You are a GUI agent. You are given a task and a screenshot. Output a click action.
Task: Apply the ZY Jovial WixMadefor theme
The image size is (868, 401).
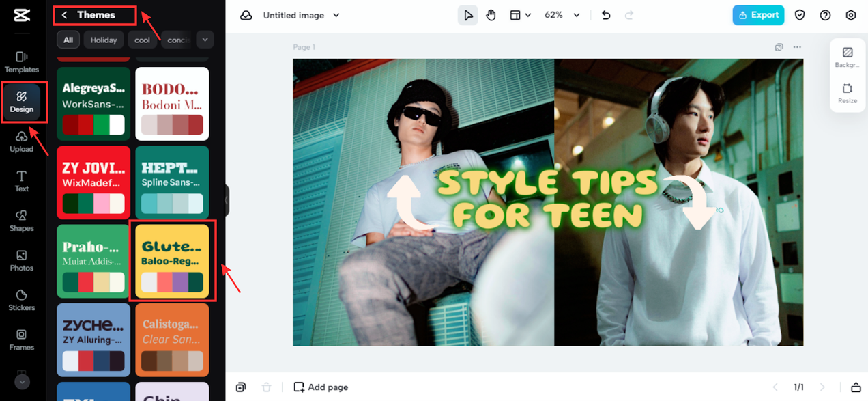(x=93, y=182)
